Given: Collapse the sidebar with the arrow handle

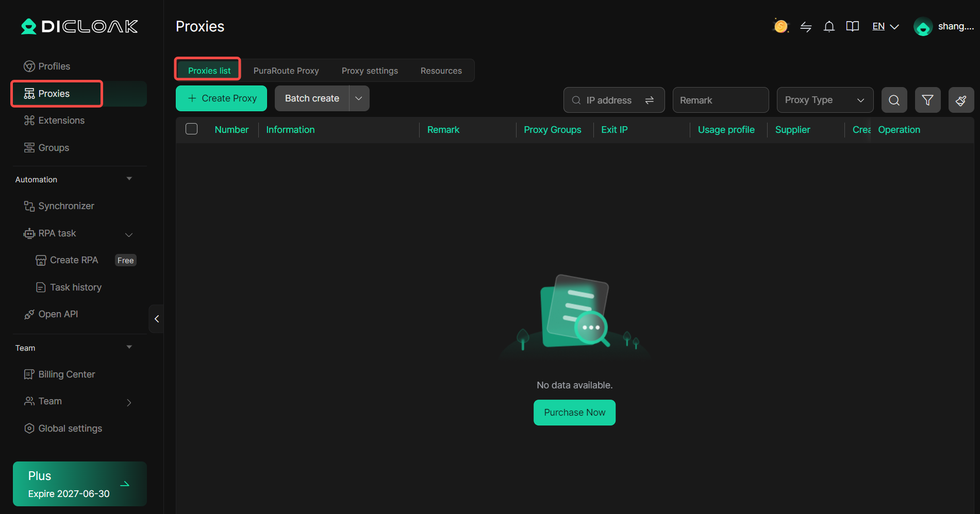Looking at the screenshot, I should [x=156, y=319].
